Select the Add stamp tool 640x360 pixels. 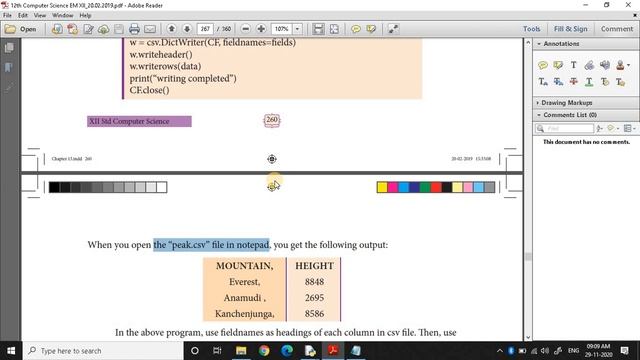pyautogui.click(x=620, y=65)
